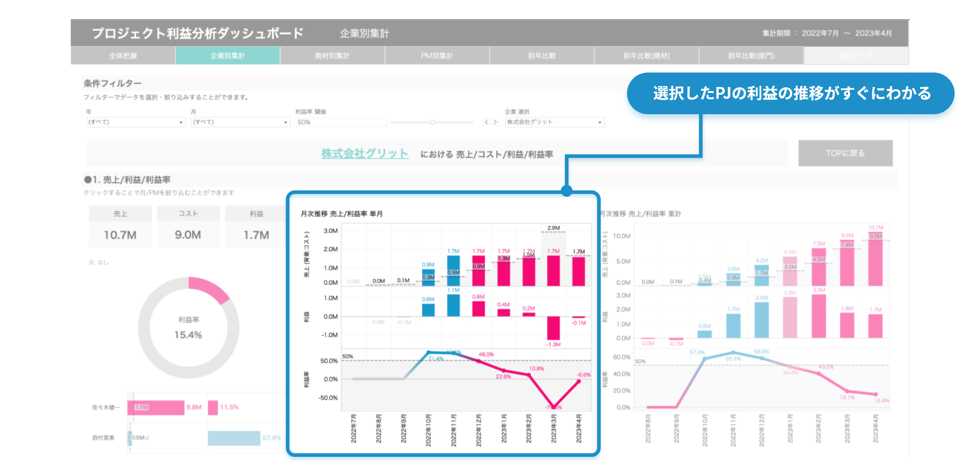Viewport: 980px width, 475px height.
Task: Click the 月次推移 売上/利益率 累計 chart title
Action: click(641, 214)
